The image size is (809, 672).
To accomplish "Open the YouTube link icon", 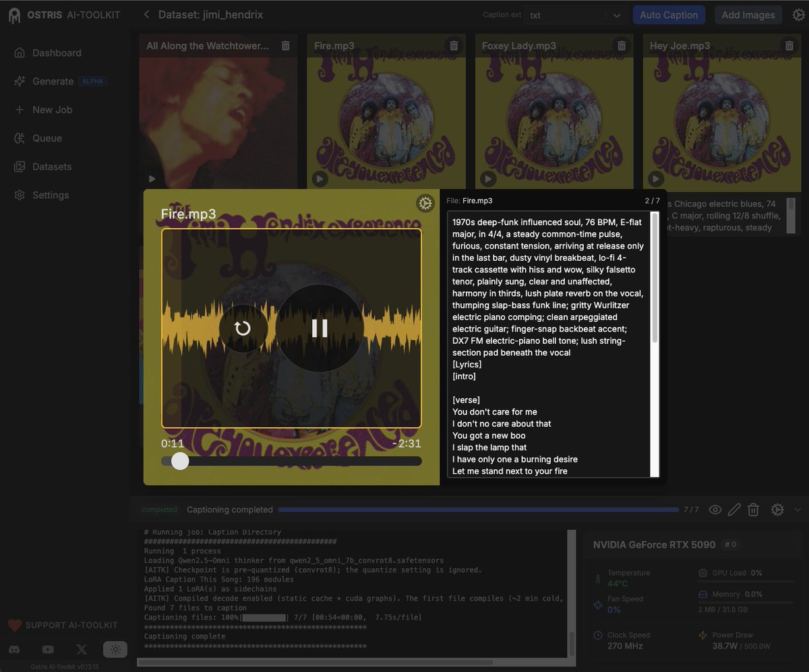I will pyautogui.click(x=48, y=649).
